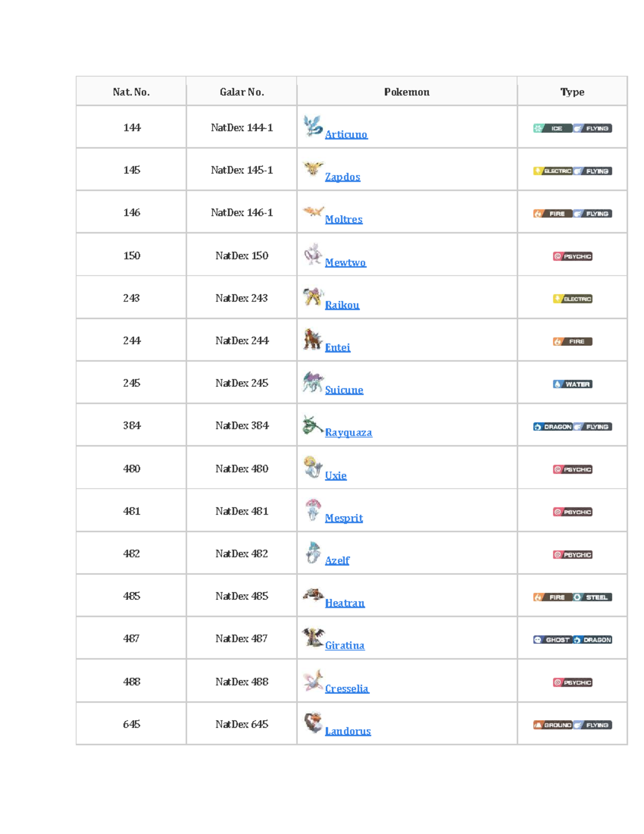Viewport: 644px width, 834px height.
Task: Follow the Azelf link
Action: [337, 560]
